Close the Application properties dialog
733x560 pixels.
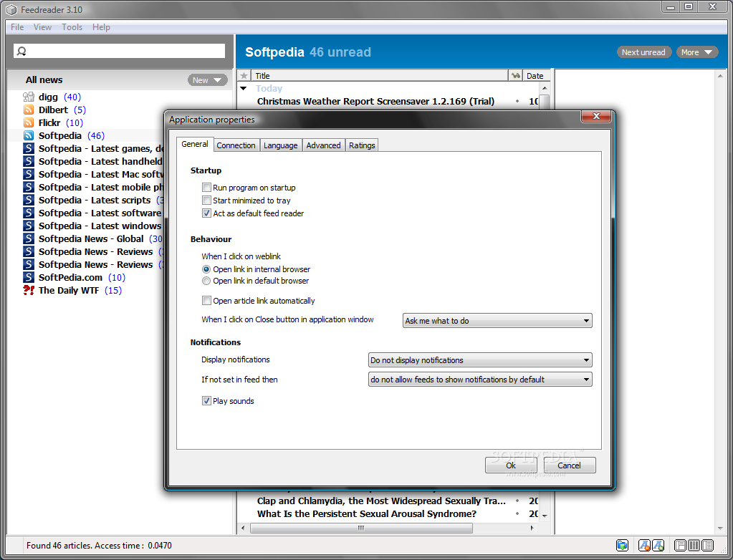pyautogui.click(x=596, y=116)
